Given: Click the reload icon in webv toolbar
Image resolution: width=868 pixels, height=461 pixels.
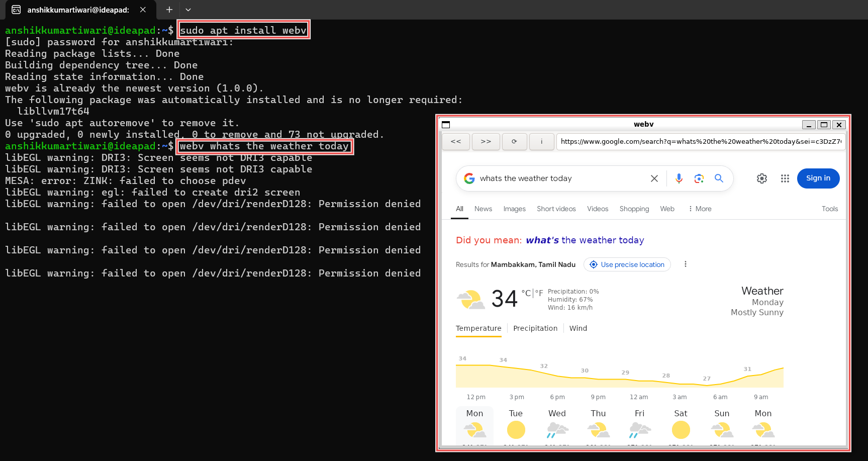Looking at the screenshot, I should [514, 141].
